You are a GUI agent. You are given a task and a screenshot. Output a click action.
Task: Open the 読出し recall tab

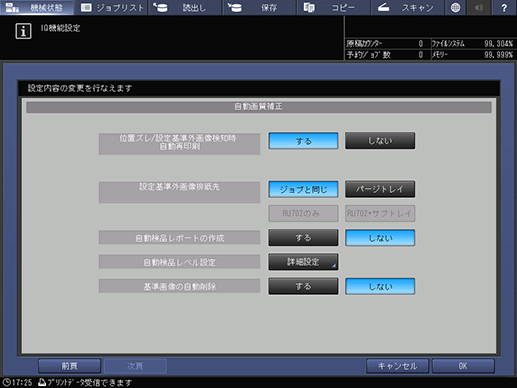point(185,7)
